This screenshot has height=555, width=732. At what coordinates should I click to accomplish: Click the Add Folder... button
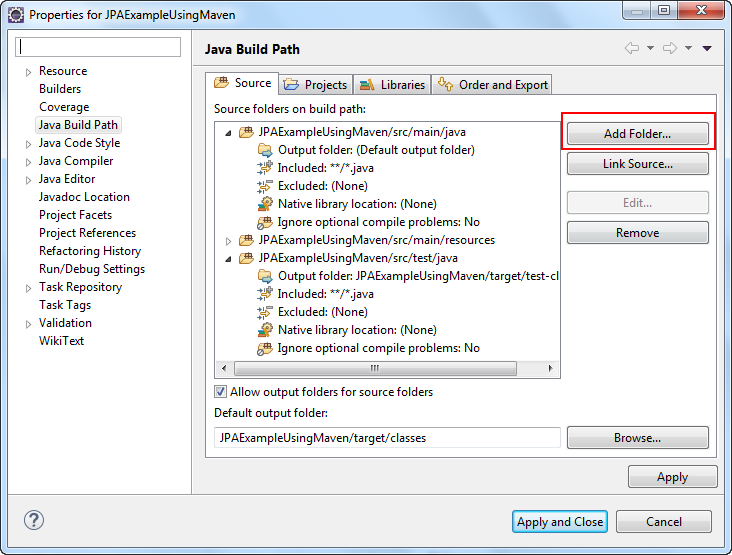pyautogui.click(x=638, y=133)
